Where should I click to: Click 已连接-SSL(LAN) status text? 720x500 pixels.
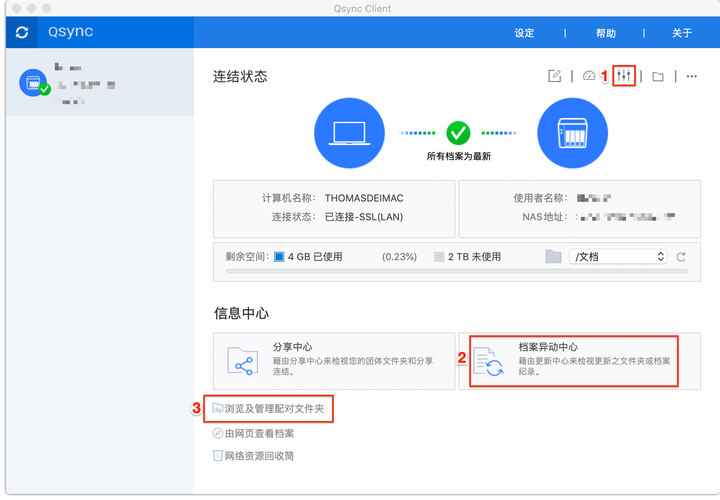point(364,217)
